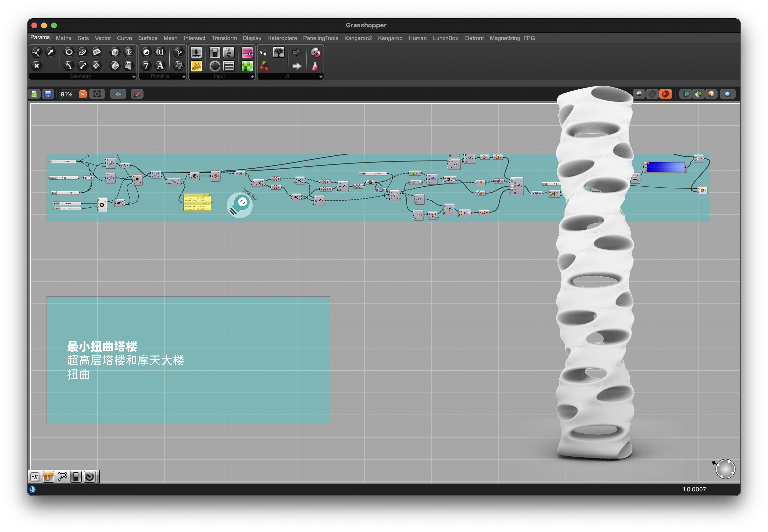Click the Cherry Picker util icon
Image resolution: width=768 pixels, height=532 pixels.
coord(264,66)
